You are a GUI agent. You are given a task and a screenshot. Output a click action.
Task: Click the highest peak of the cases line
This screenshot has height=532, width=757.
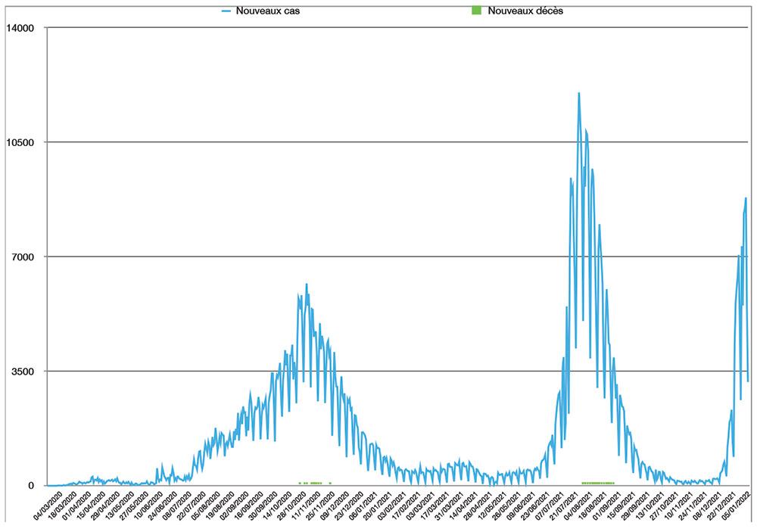click(x=579, y=93)
